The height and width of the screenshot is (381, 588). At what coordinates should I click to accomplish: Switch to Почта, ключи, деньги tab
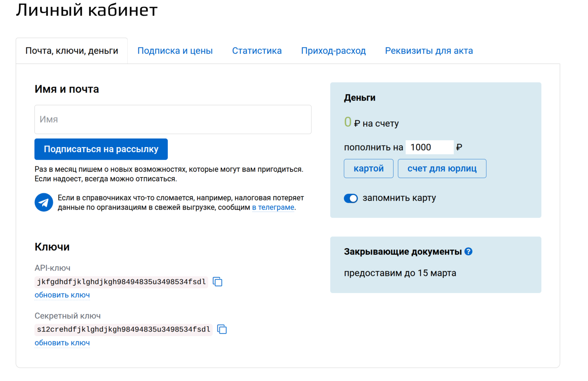tap(71, 50)
